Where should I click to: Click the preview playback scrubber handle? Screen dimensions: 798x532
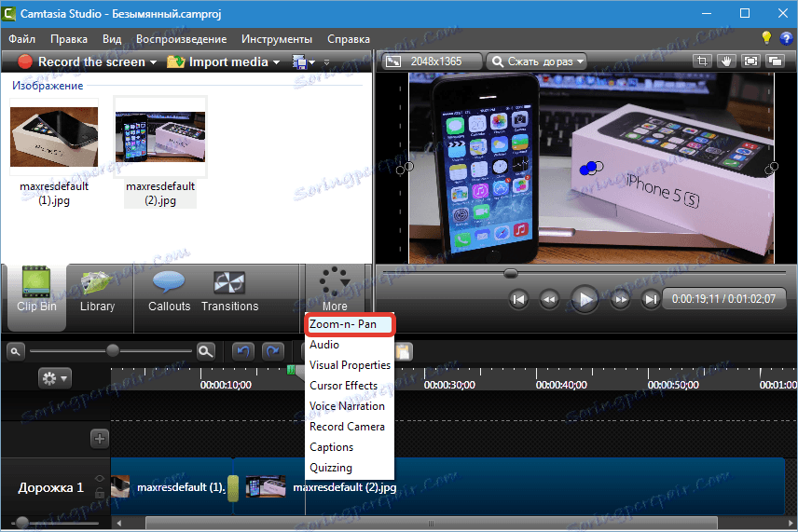click(x=511, y=274)
